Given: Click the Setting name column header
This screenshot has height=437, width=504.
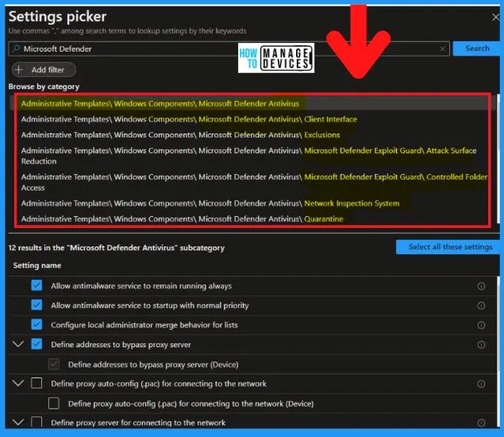Looking at the screenshot, I should click(37, 265).
